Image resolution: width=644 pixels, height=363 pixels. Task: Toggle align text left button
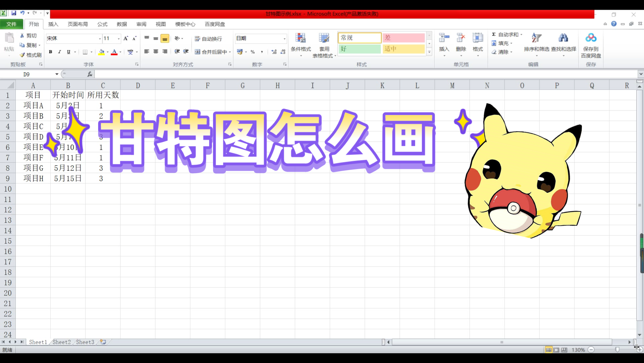pyautogui.click(x=147, y=52)
